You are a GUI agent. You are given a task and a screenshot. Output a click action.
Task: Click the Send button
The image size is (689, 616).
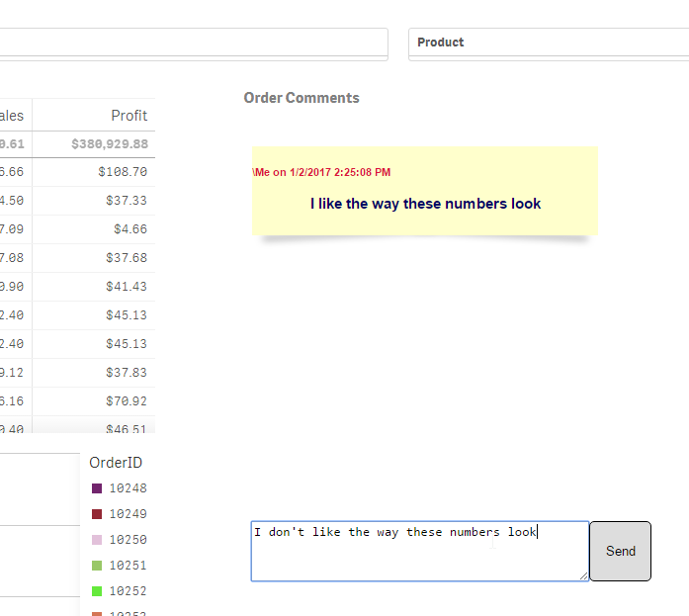click(620, 551)
